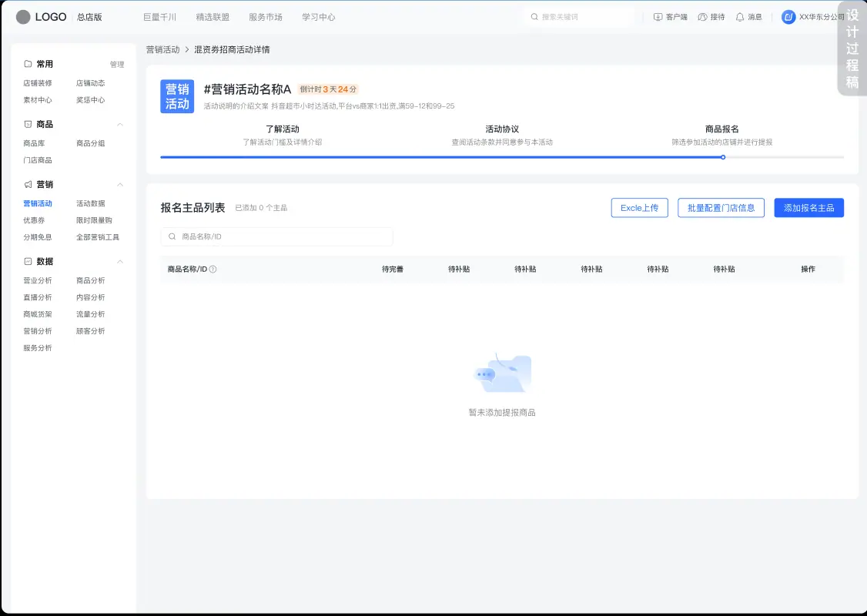Click the 营销 megaphone icon
The image size is (867, 616).
[28, 184]
